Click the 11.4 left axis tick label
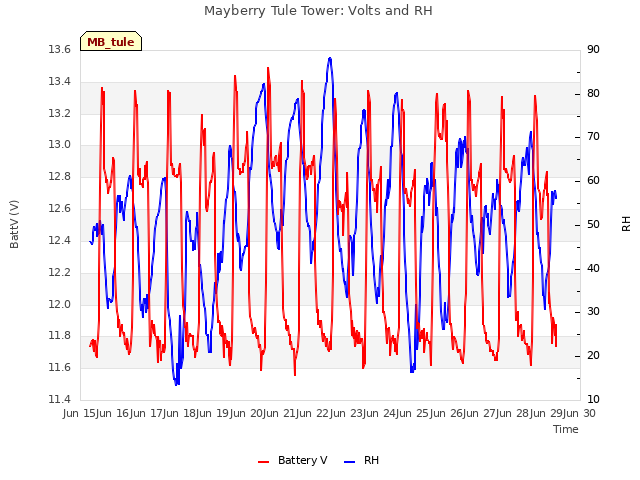 click(59, 399)
